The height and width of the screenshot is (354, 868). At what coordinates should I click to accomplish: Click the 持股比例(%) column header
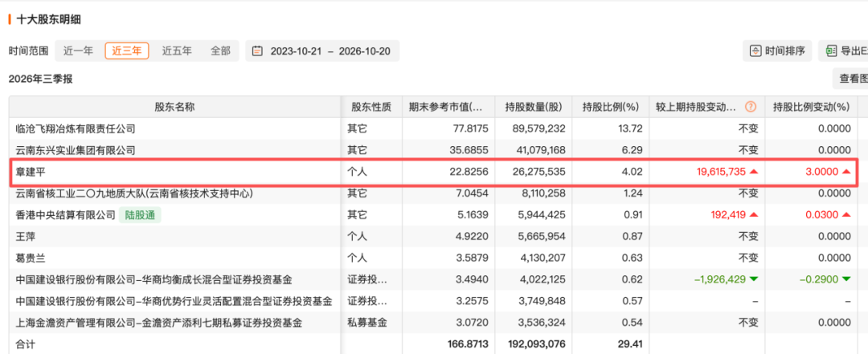click(x=611, y=107)
